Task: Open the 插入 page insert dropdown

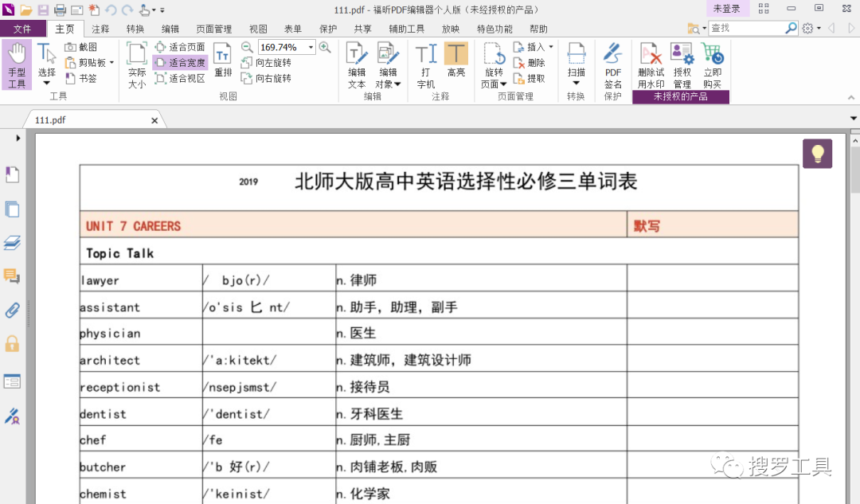Action: pyautogui.click(x=533, y=47)
